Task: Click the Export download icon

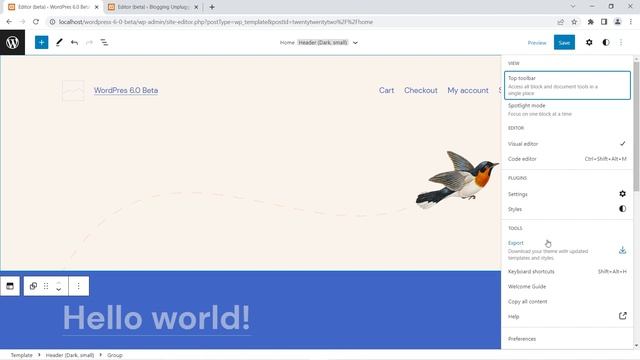Action: pyautogui.click(x=622, y=250)
